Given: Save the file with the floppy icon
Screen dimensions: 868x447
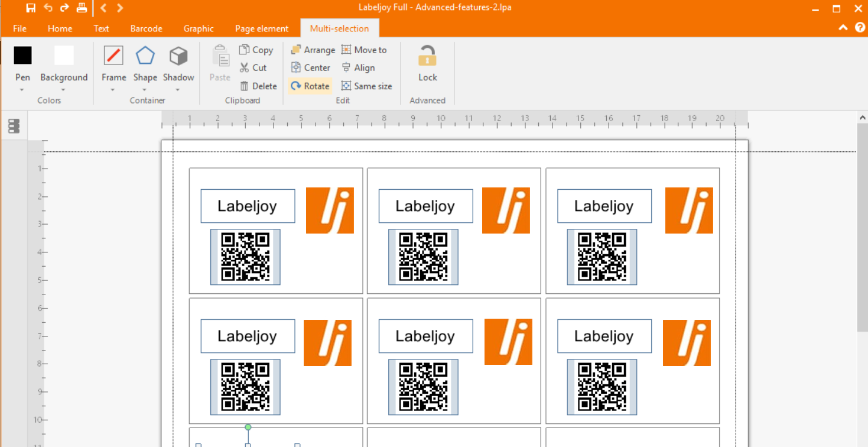Looking at the screenshot, I should tap(31, 8).
